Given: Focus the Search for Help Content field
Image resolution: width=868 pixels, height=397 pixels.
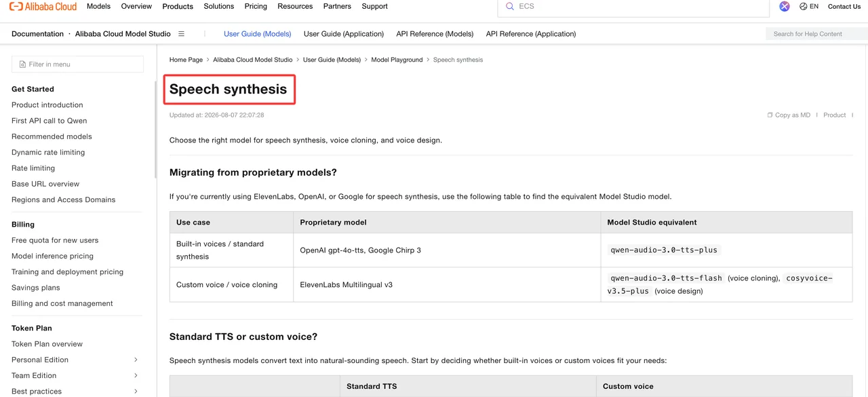Looking at the screenshot, I should (x=817, y=34).
